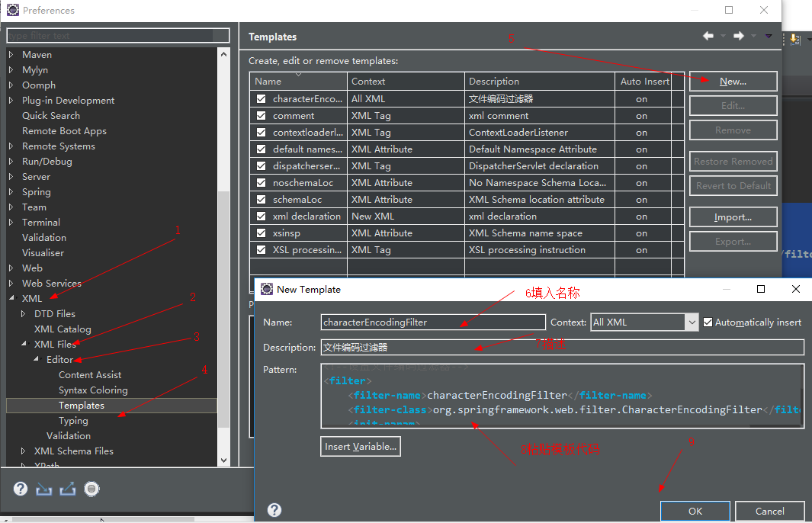
Task: Click the Eclipse icon in New Template title bar
Action: click(267, 289)
